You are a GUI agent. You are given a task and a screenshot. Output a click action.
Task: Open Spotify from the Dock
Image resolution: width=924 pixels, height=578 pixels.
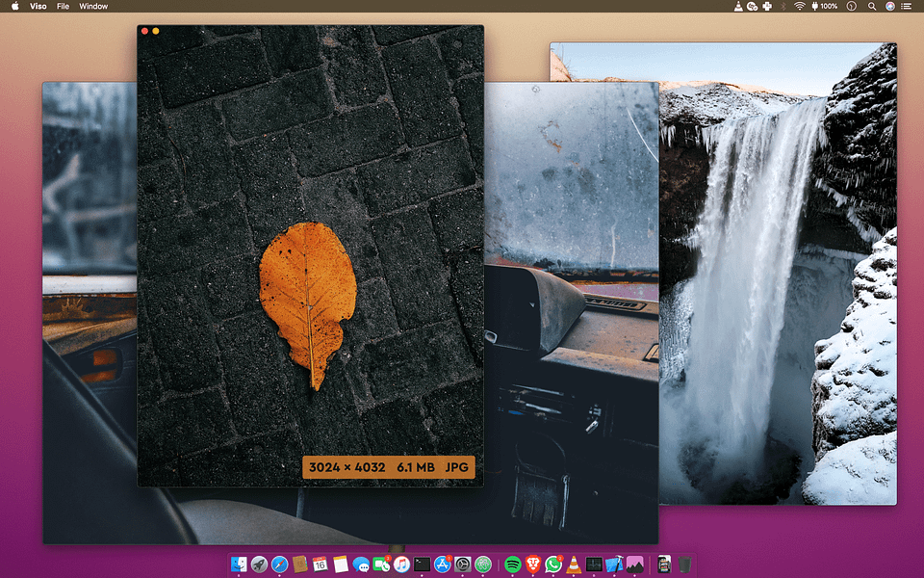(x=513, y=565)
